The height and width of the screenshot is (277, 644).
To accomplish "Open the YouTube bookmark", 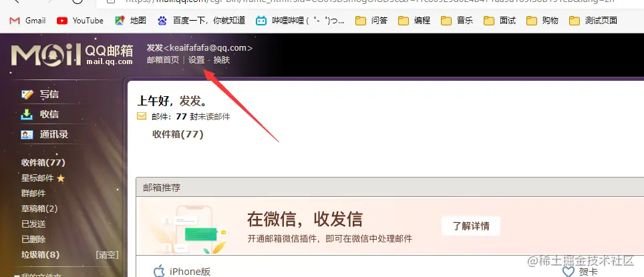I will point(80,21).
